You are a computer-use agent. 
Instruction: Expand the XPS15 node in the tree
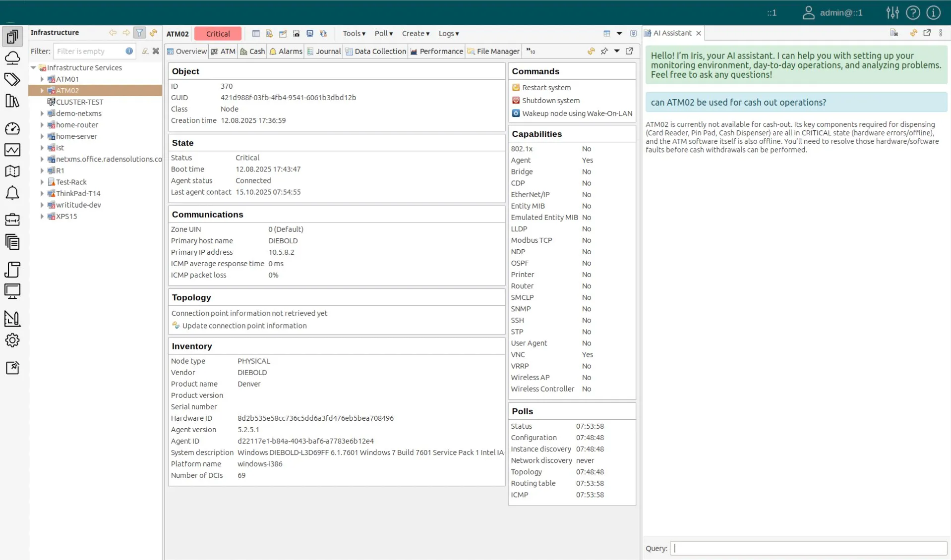(x=42, y=216)
